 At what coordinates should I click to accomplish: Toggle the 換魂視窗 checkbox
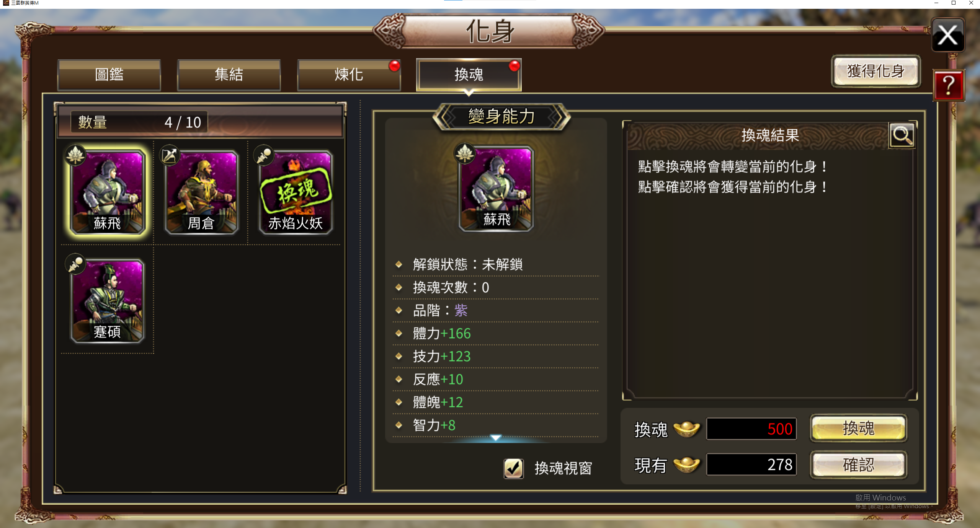(513, 468)
